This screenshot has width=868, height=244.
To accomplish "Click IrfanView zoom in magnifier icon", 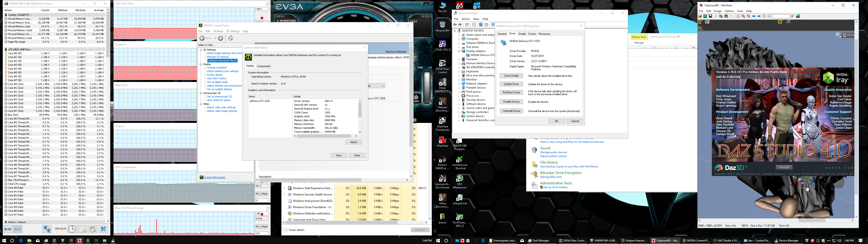I will [x=743, y=16].
